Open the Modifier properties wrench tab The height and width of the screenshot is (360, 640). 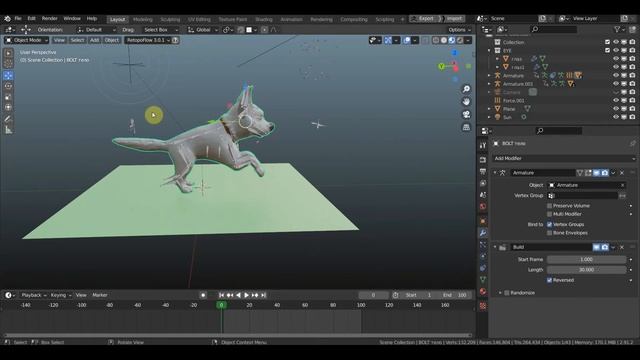pos(483,233)
